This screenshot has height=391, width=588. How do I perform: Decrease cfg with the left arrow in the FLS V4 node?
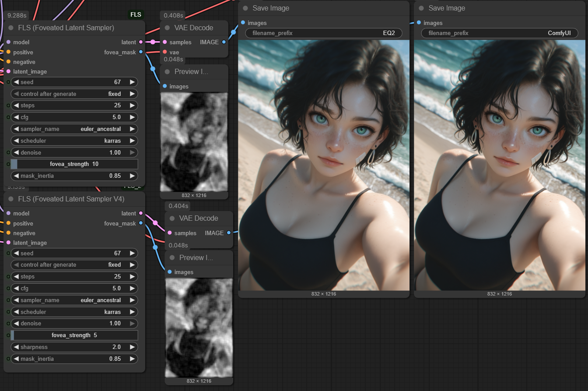[16, 289]
